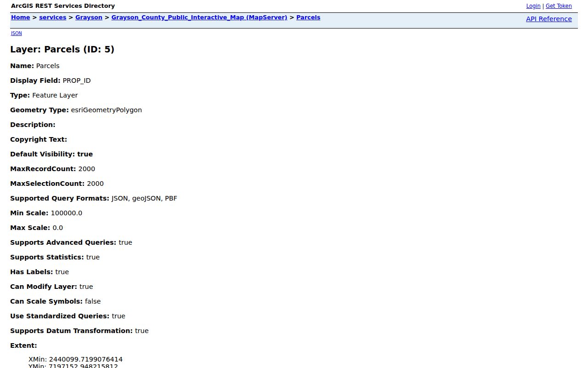The height and width of the screenshot is (368, 588).
Task: Select the PROP_ID display field value
Action: (x=77, y=80)
